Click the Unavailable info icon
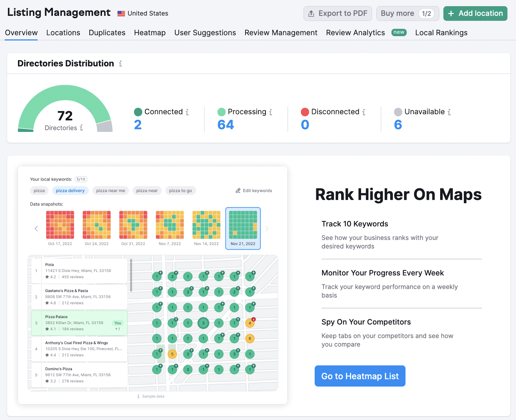The image size is (516, 420). (450, 112)
